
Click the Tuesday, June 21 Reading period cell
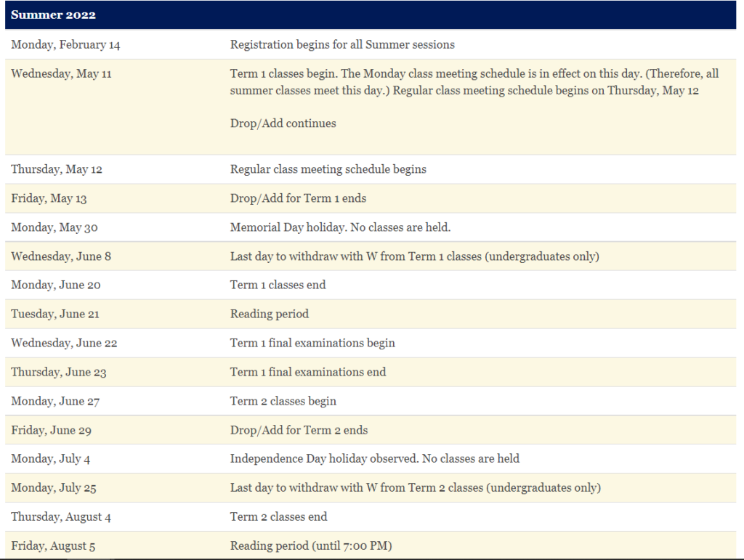[270, 314]
